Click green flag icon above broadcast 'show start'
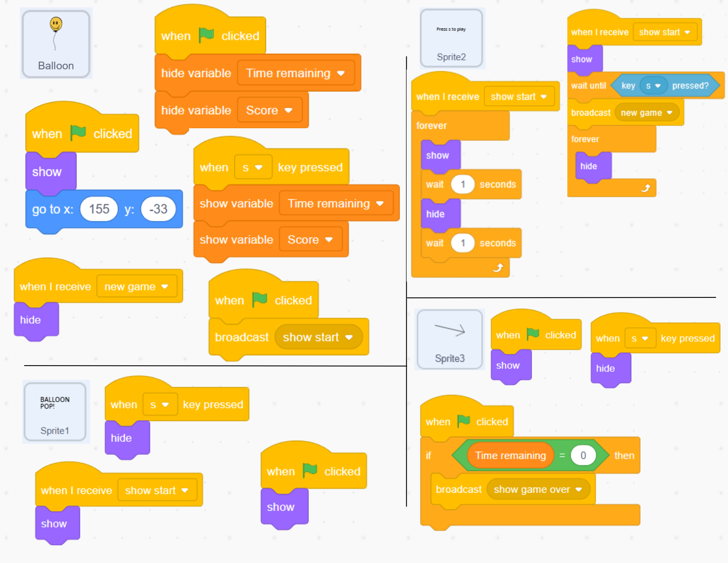Viewport: 728px width, 563px height. coord(260,300)
